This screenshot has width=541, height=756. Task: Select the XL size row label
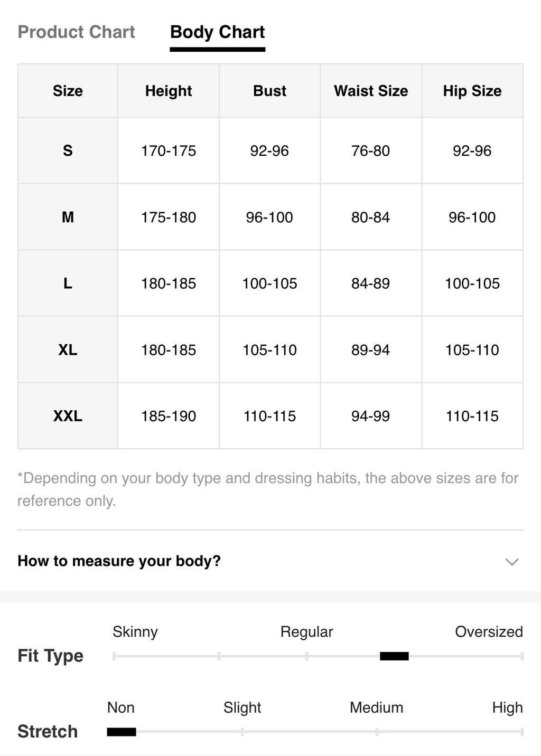point(68,350)
